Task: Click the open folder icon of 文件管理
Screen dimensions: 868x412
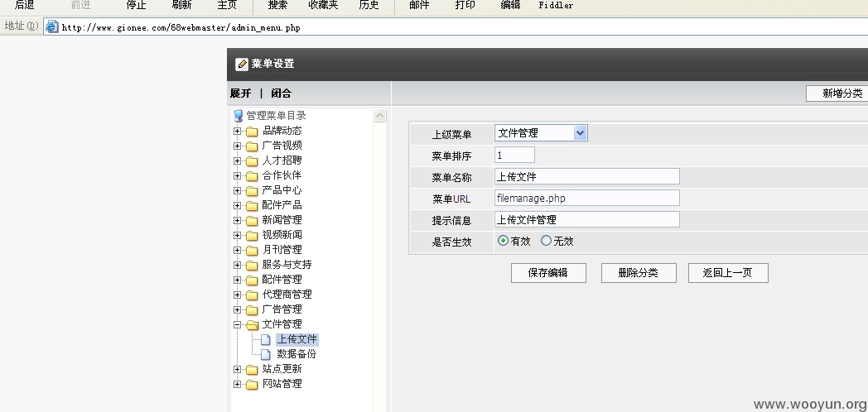Action: [x=253, y=325]
